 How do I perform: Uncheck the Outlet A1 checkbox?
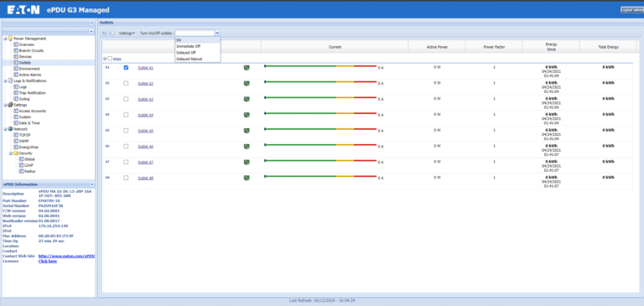126,67
